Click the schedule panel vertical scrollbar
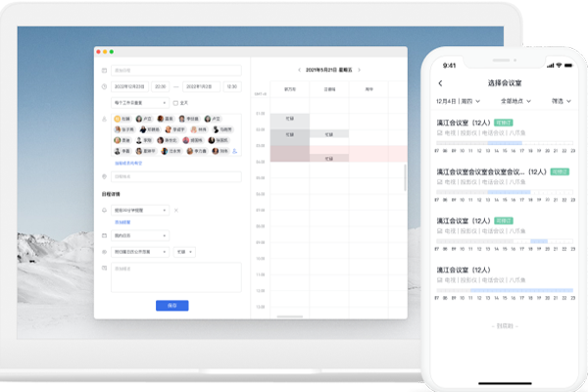Image resolution: width=588 pixels, height=392 pixels. click(x=405, y=177)
